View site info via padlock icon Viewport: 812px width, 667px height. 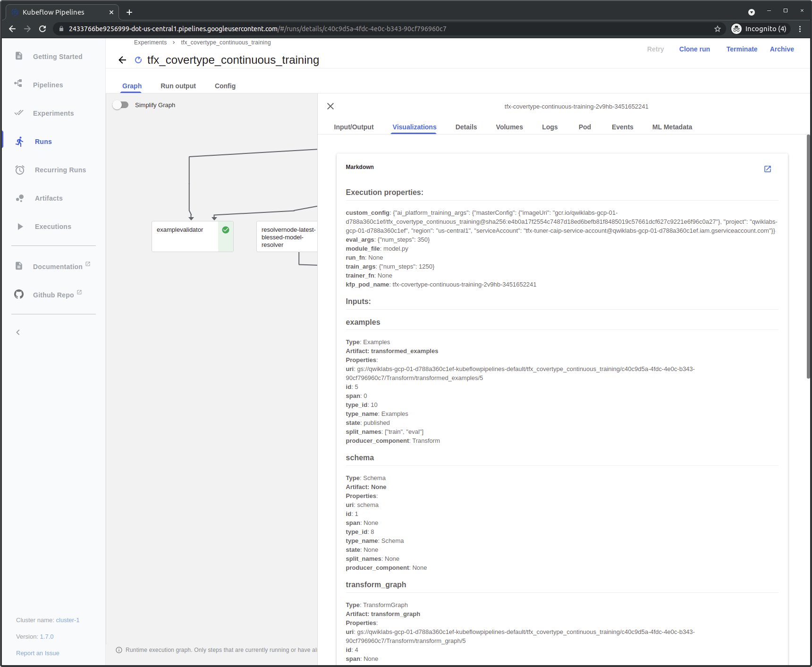point(61,29)
